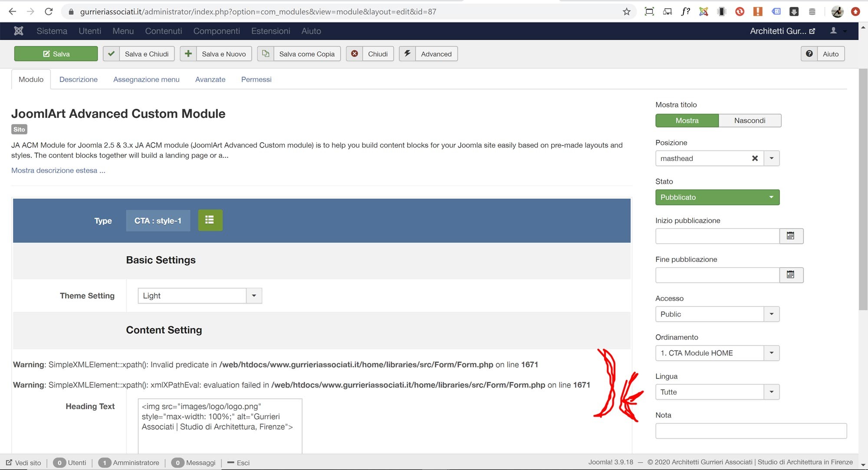
Task: Click into the Nota text field
Action: tap(751, 431)
